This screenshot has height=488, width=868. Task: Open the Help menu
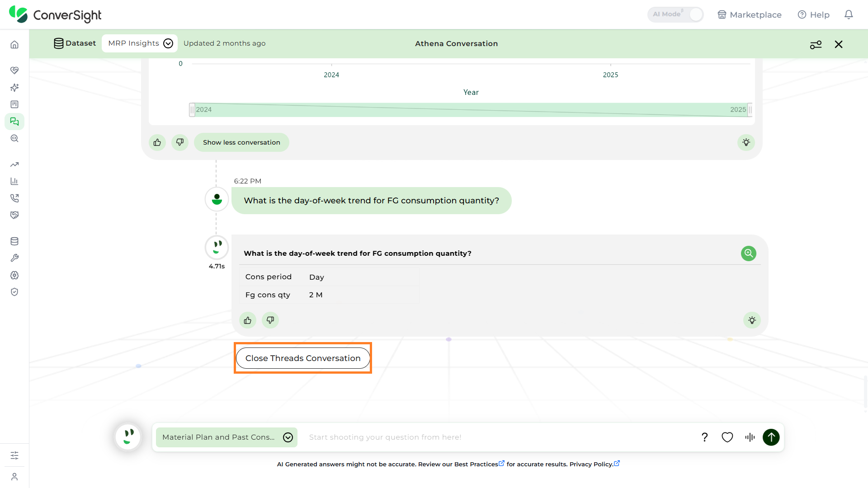pos(814,14)
